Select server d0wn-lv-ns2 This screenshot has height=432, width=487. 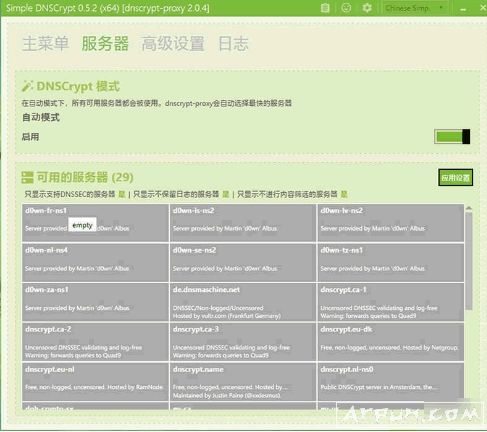click(x=391, y=223)
